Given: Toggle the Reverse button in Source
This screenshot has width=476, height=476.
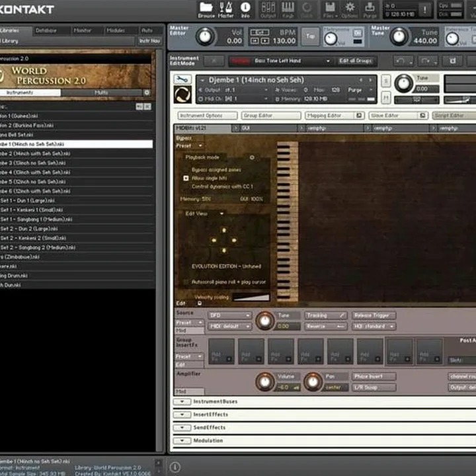Looking at the screenshot, I should coord(325,327).
